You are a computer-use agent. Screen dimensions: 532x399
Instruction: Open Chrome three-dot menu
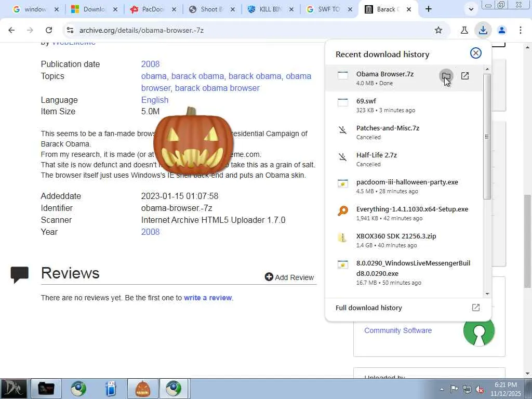click(x=520, y=30)
